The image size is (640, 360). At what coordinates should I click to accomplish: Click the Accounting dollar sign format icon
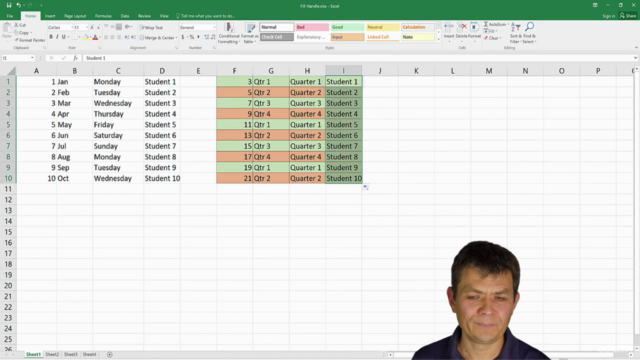[183, 37]
